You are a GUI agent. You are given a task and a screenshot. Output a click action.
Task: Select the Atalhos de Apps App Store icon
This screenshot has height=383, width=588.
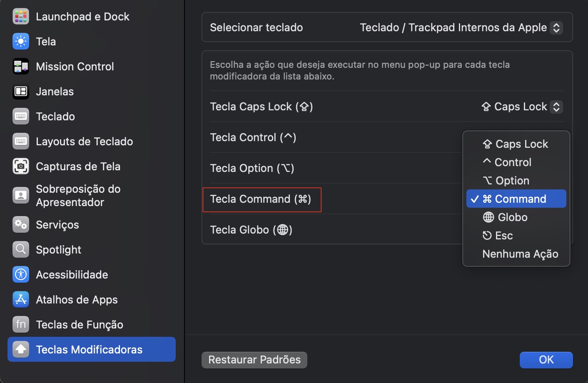[x=20, y=299]
